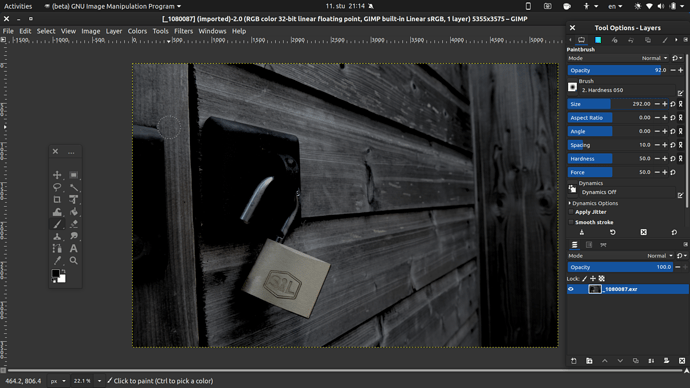This screenshot has height=388, width=690.
Task: Click the black foreground color swatch
Action: point(56,274)
